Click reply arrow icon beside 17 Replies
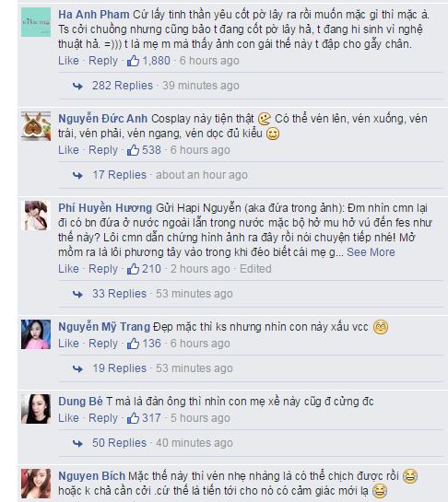The height and width of the screenshot is (502, 448). (77, 175)
